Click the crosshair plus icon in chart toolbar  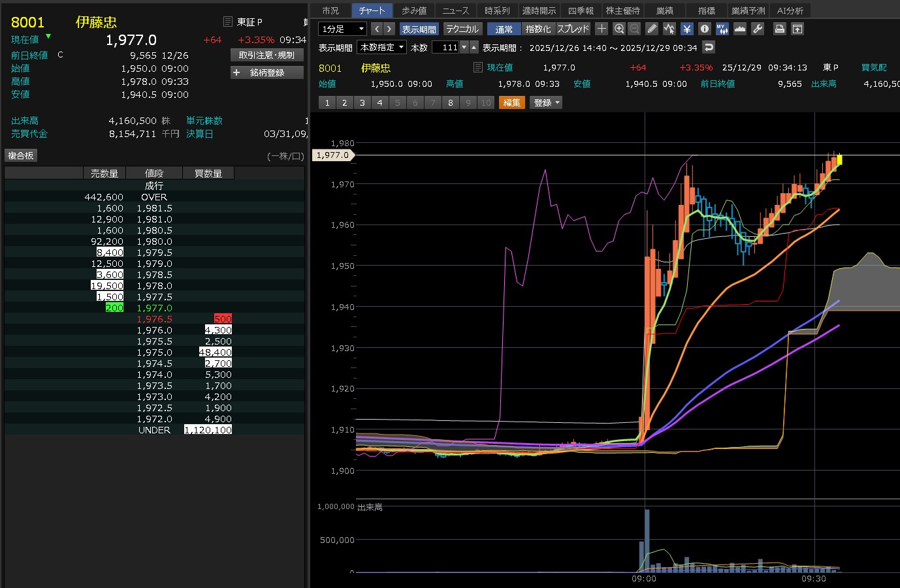[x=602, y=29]
